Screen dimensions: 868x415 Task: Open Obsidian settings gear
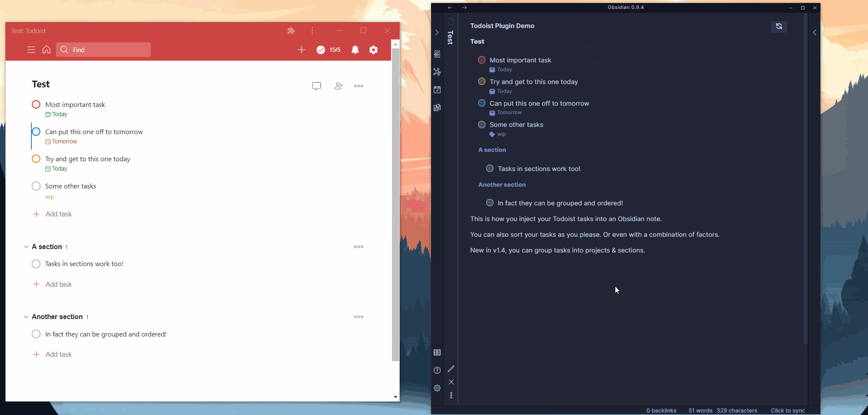click(x=437, y=388)
